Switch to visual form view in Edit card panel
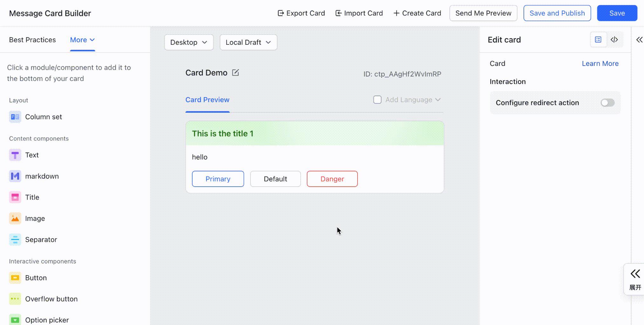The width and height of the screenshot is (644, 325). [x=598, y=40]
